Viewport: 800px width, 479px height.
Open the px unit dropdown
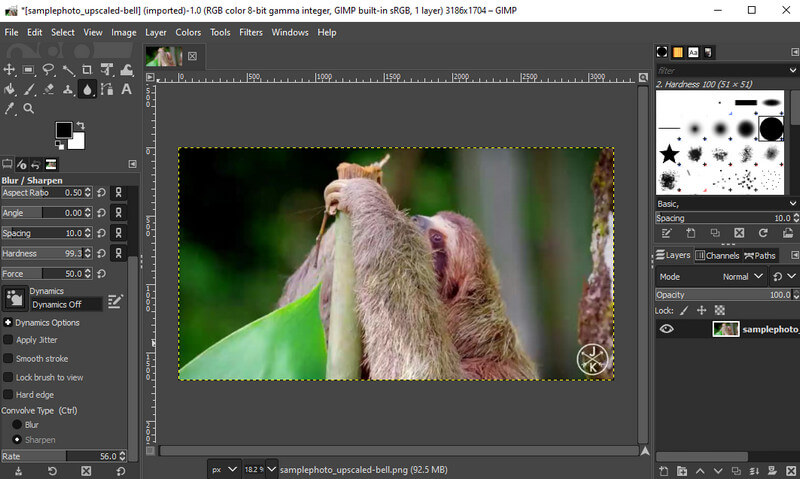point(224,468)
